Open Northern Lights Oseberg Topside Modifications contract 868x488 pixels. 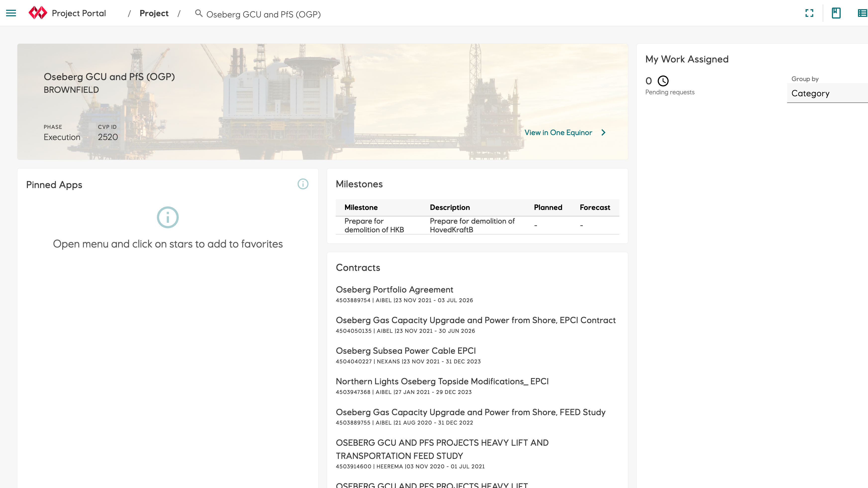click(442, 382)
